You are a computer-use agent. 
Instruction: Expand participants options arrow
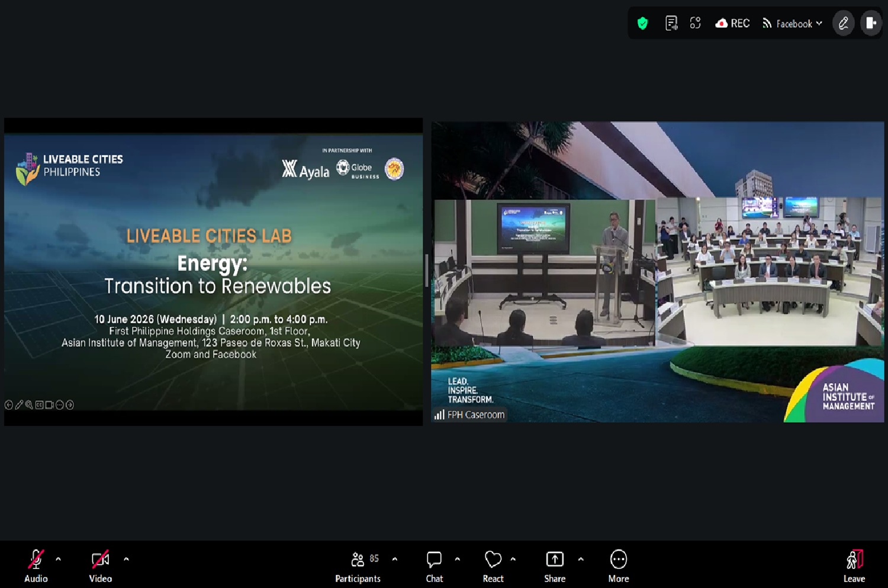tap(395, 558)
